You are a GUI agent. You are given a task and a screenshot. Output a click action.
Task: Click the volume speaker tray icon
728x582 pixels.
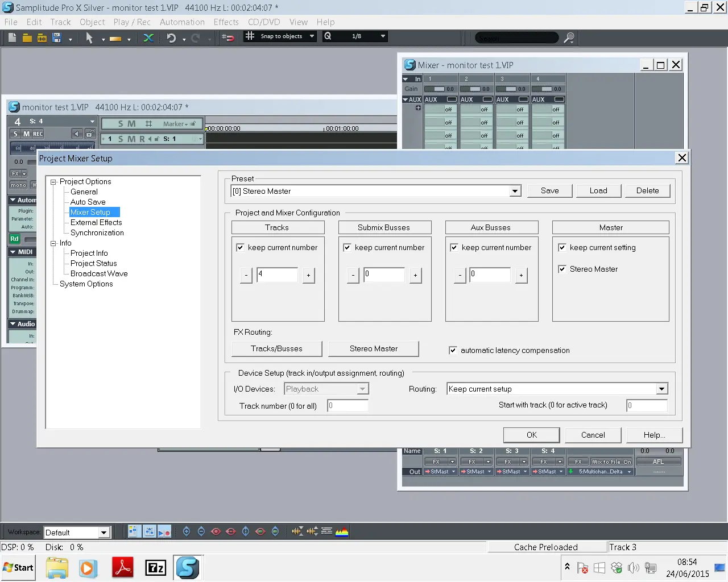[x=633, y=568]
